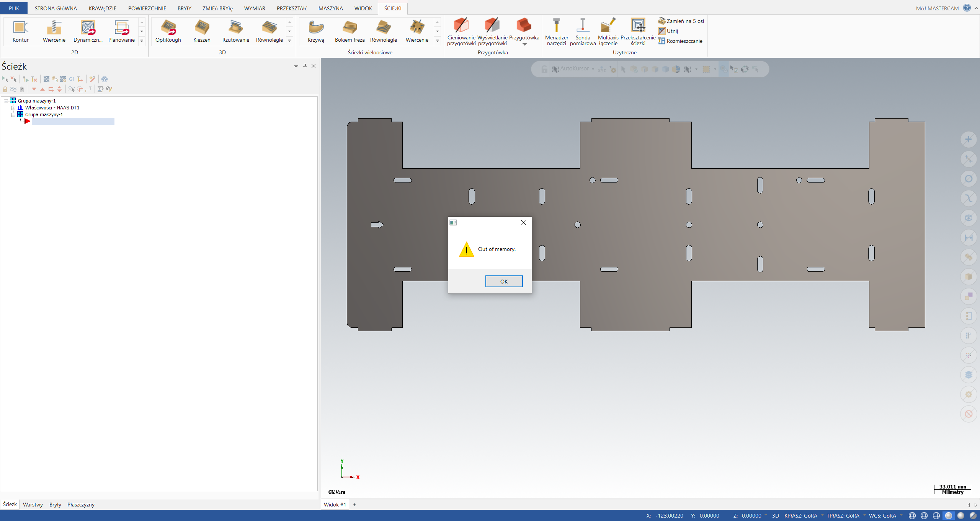The height and width of the screenshot is (521, 980).
Task: Open the MóJ MASTERCAM link
Action: point(937,8)
